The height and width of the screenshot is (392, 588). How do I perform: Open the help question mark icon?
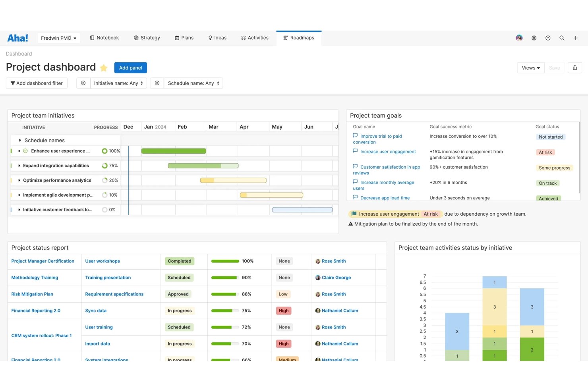[x=548, y=38]
